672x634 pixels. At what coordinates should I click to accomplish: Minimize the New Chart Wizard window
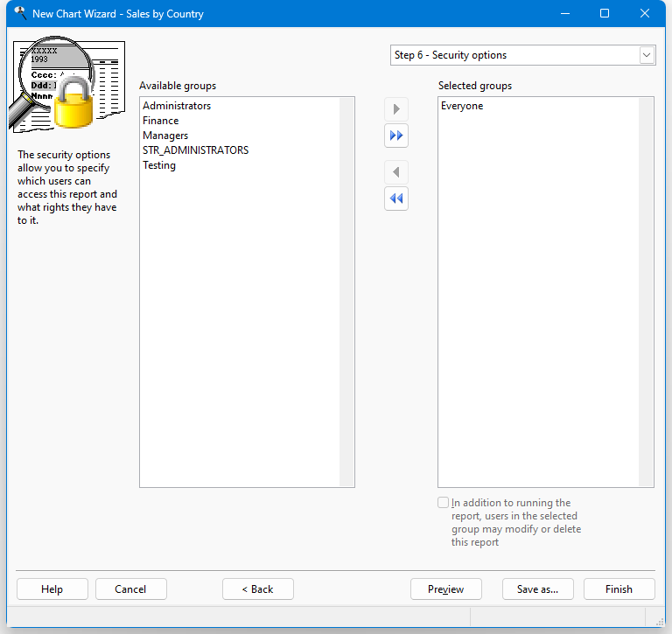click(565, 13)
